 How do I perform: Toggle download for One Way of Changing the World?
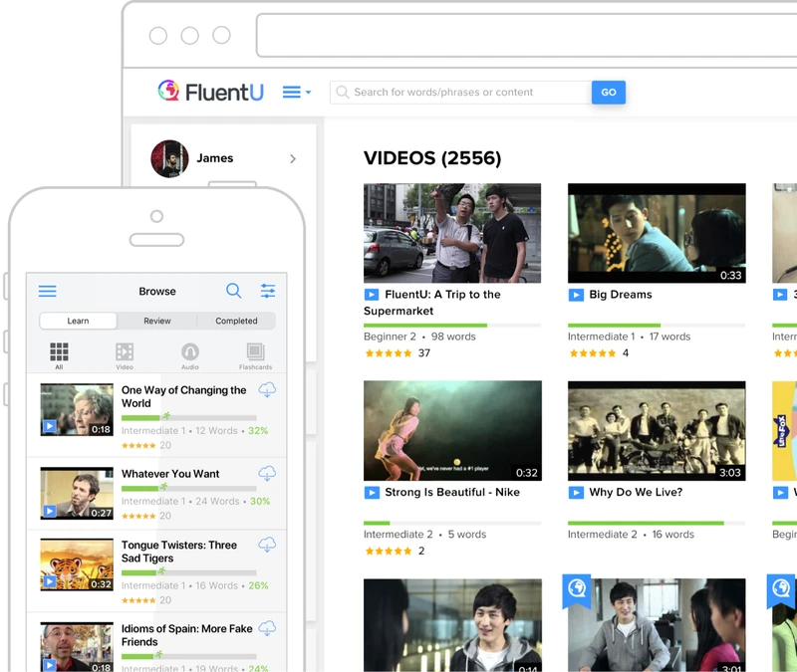(x=266, y=390)
